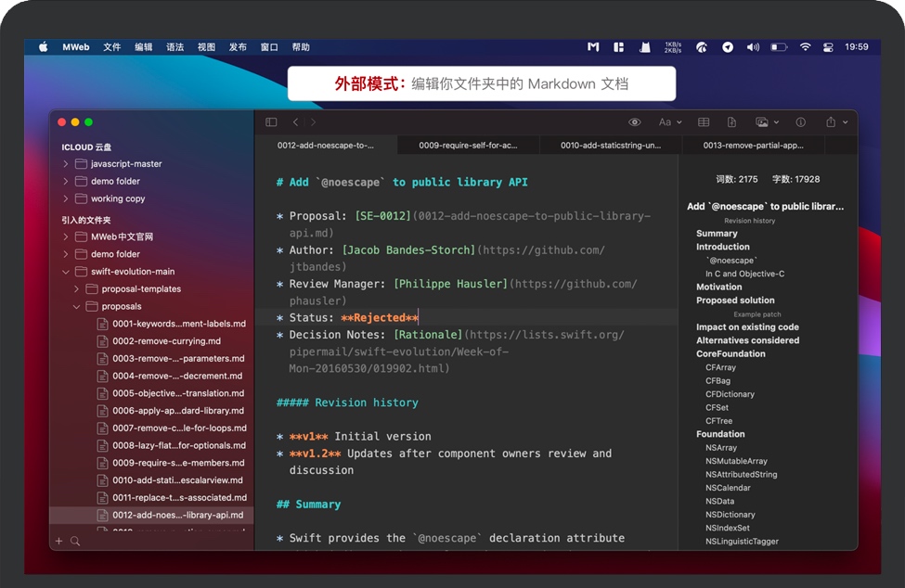Open the 发布 menu in the menu bar

(238, 46)
